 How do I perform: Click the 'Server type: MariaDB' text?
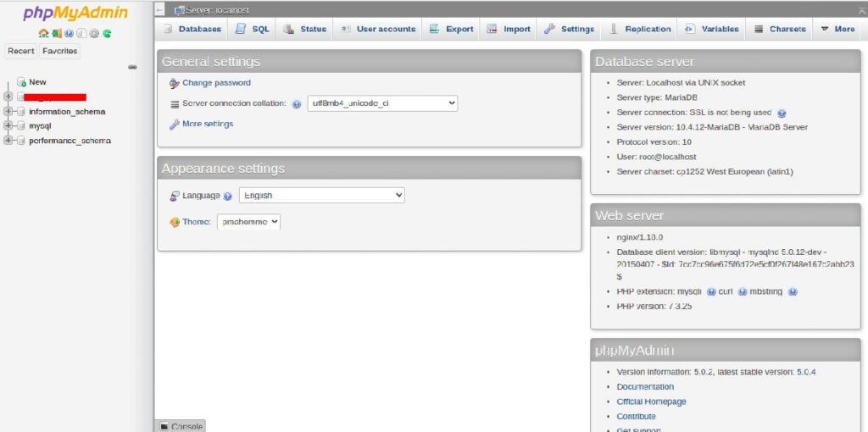click(657, 97)
